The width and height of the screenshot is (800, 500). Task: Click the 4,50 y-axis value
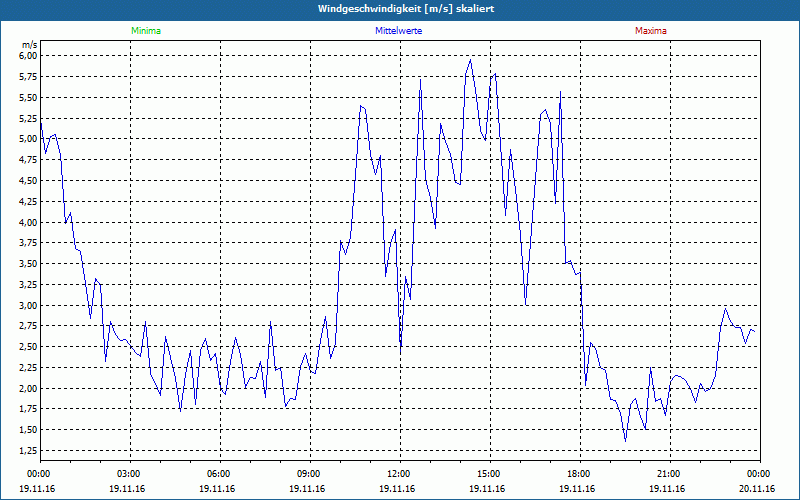tap(29, 181)
